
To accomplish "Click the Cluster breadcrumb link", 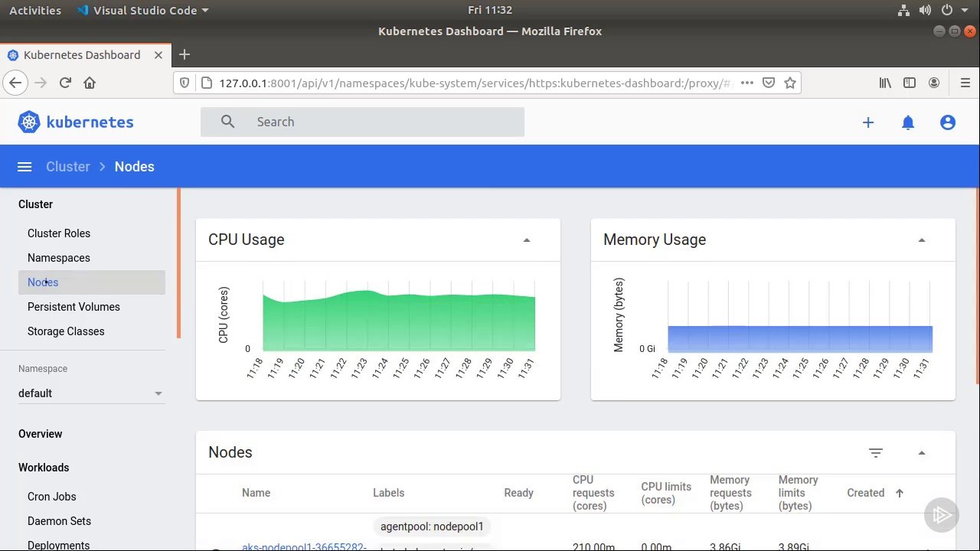I will (x=67, y=166).
